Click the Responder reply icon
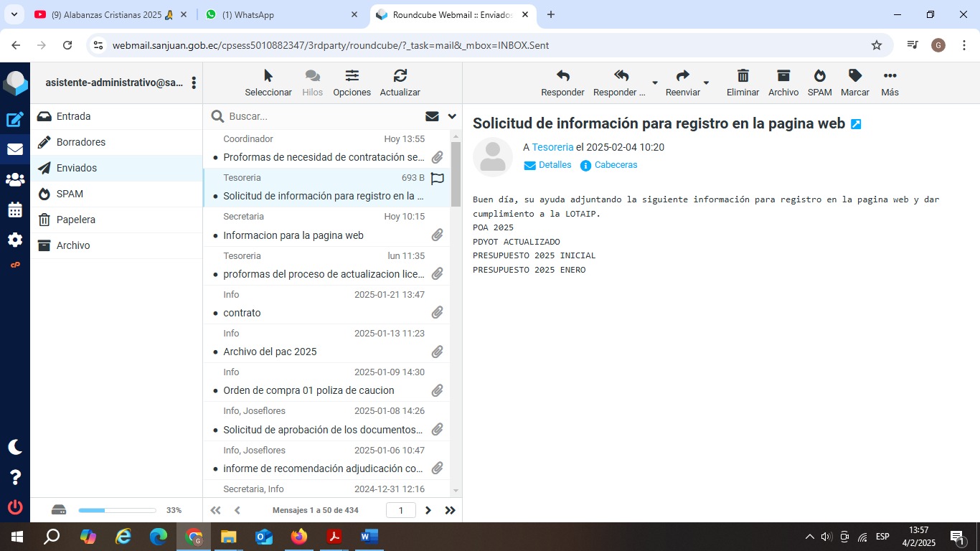980x551 pixels. (562, 76)
